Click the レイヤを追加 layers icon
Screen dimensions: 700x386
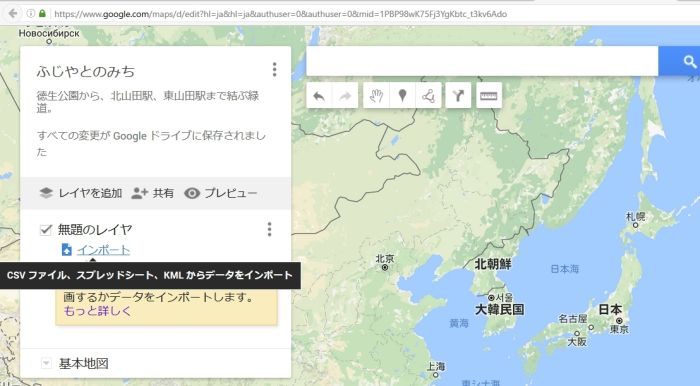click(x=46, y=193)
